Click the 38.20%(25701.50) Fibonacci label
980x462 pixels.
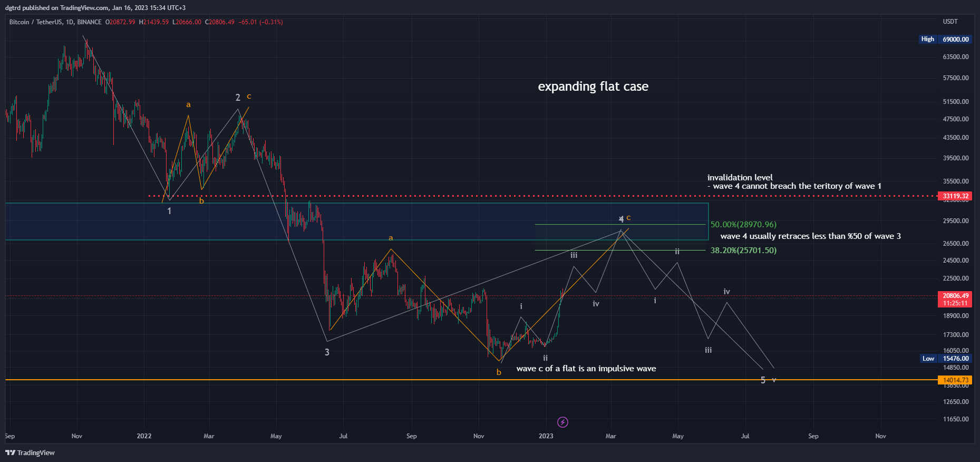[743, 251]
